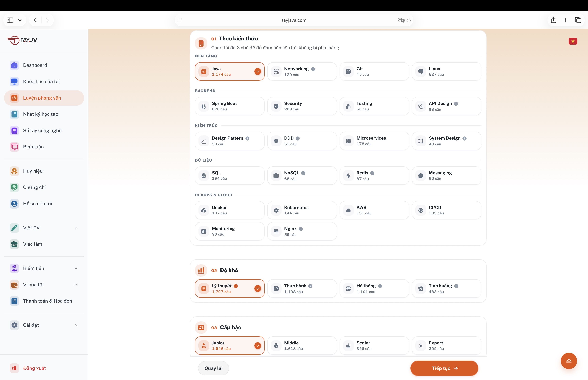The width and height of the screenshot is (588, 380).
Task: Open the Safari translate icon
Action: point(401,20)
